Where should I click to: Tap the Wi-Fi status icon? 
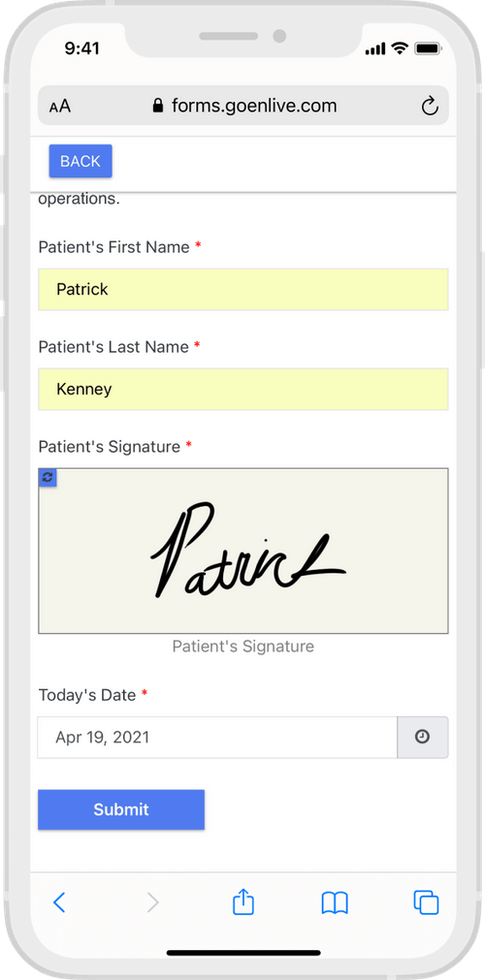(400, 48)
